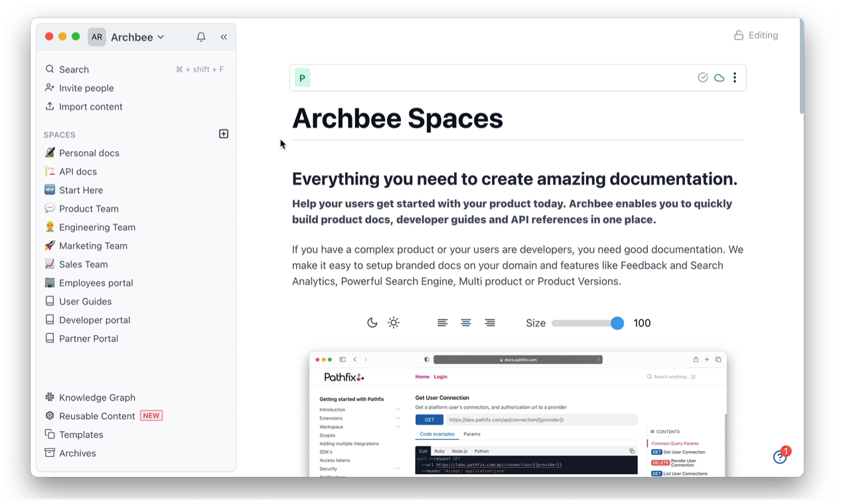Screen dimensions: 843x504
Task: Switch image to light mode sun icon
Action: coord(394,323)
